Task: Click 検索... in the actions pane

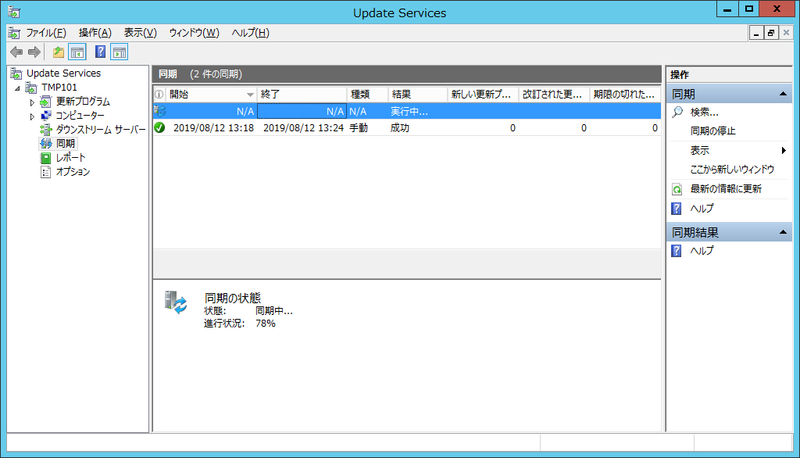Action: pos(704,112)
